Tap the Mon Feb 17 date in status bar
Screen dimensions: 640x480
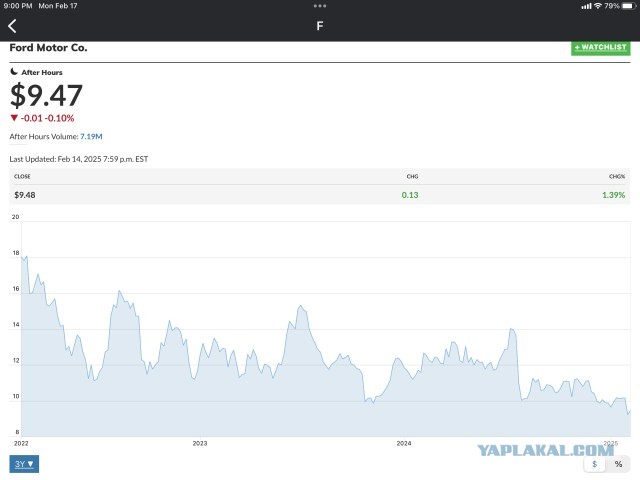[58, 6]
